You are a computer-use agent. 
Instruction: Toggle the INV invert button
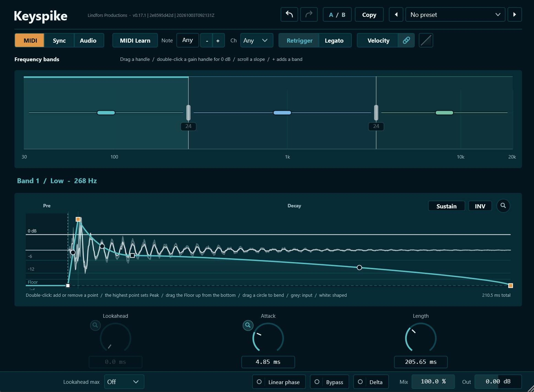(x=480, y=206)
